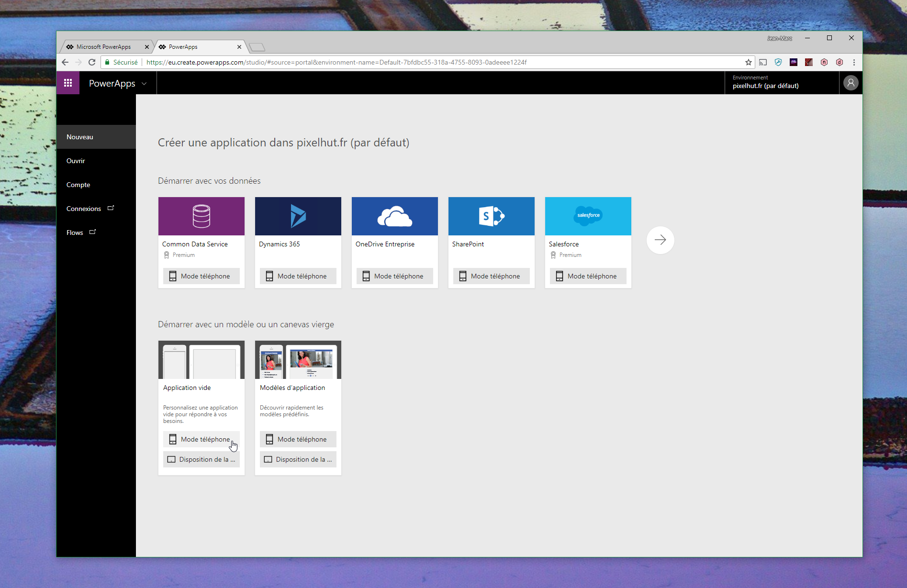Select Ouvrir in the left sidebar
The width and height of the screenshot is (907, 588).
point(96,161)
